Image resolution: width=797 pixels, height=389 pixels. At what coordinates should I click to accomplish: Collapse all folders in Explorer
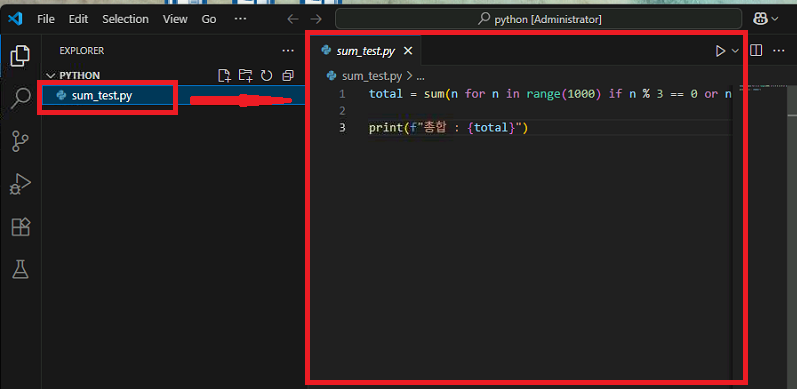288,76
